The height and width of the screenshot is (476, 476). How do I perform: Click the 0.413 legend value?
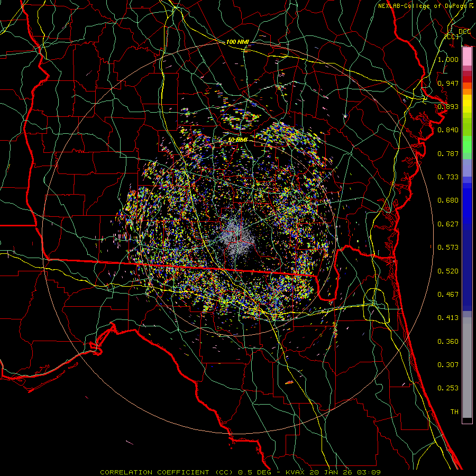click(x=448, y=318)
